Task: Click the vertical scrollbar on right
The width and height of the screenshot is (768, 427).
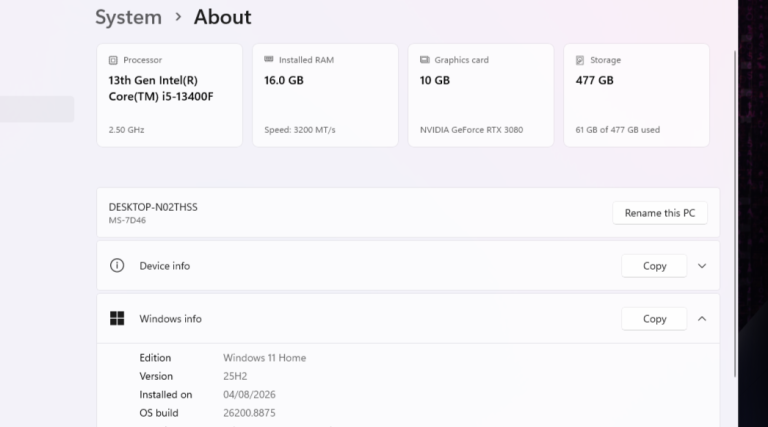Action: [735, 214]
